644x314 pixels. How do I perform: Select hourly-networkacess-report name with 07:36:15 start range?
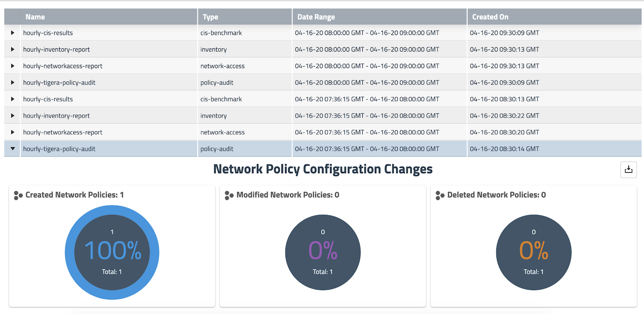[x=63, y=132]
